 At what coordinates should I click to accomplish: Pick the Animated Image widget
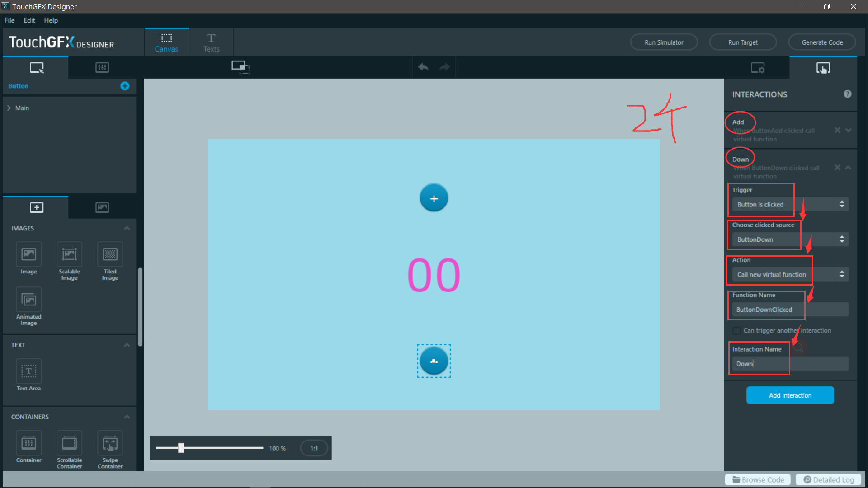tap(28, 300)
